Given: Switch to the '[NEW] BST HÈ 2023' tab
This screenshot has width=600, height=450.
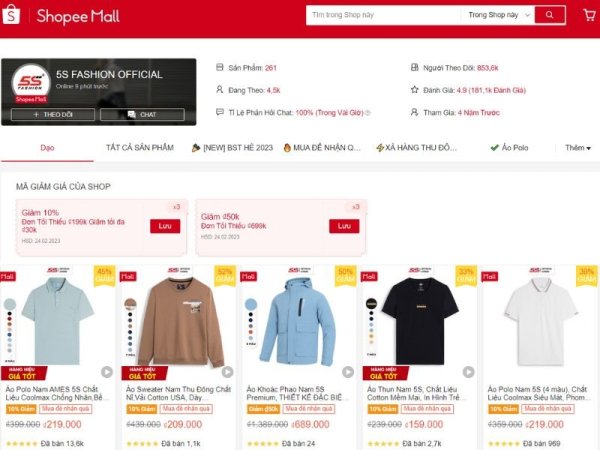Looking at the screenshot, I should click(232, 148).
